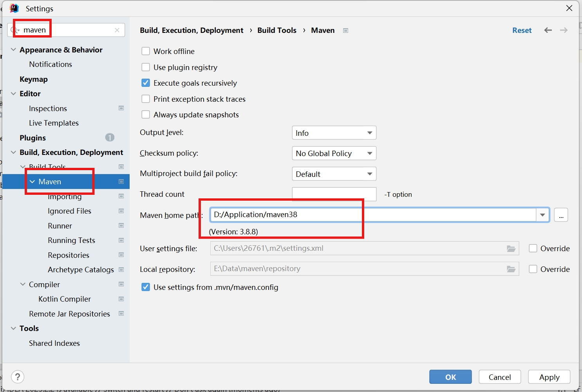Select Keymap in settings tree
This screenshot has width=582, height=392.
tap(34, 79)
